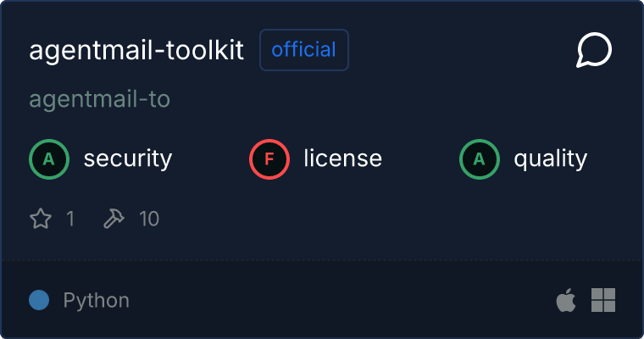Viewport: 644px width, 339px height.
Task: Click the empty footer space beside Python
Action: [x=339, y=300]
